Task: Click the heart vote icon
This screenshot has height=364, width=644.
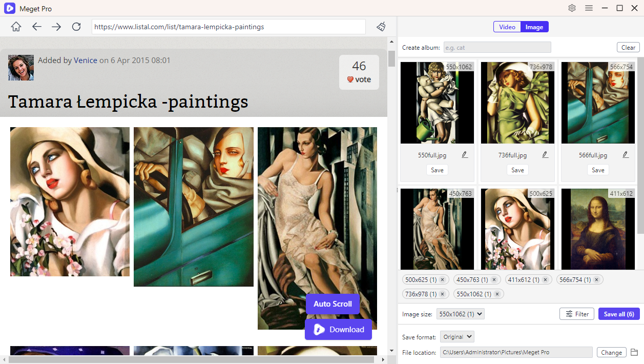Action: pyautogui.click(x=350, y=79)
